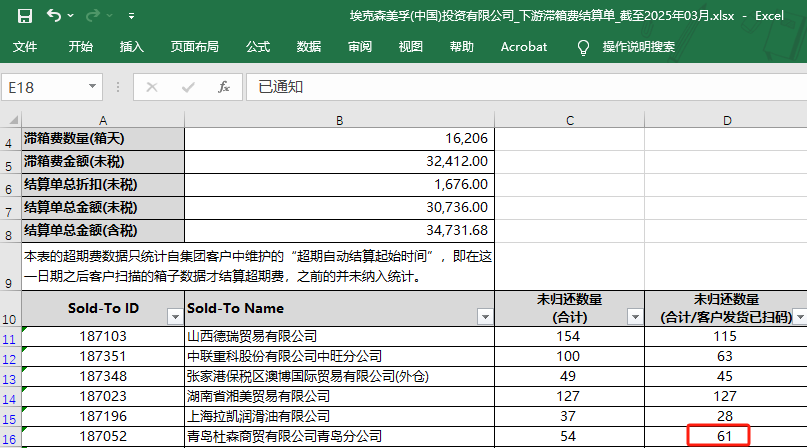The height and width of the screenshot is (448, 807).
Task: Switch to the 开始 ribbon tab
Action: (x=81, y=47)
